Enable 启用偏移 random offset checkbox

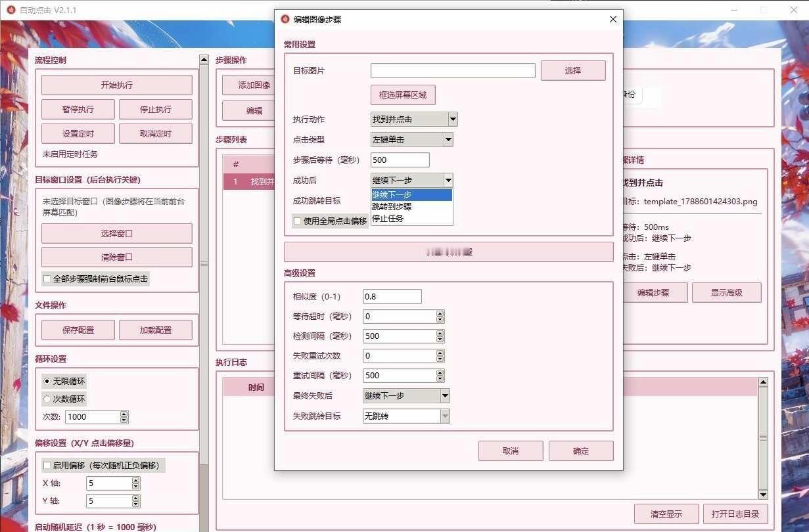pos(47,466)
